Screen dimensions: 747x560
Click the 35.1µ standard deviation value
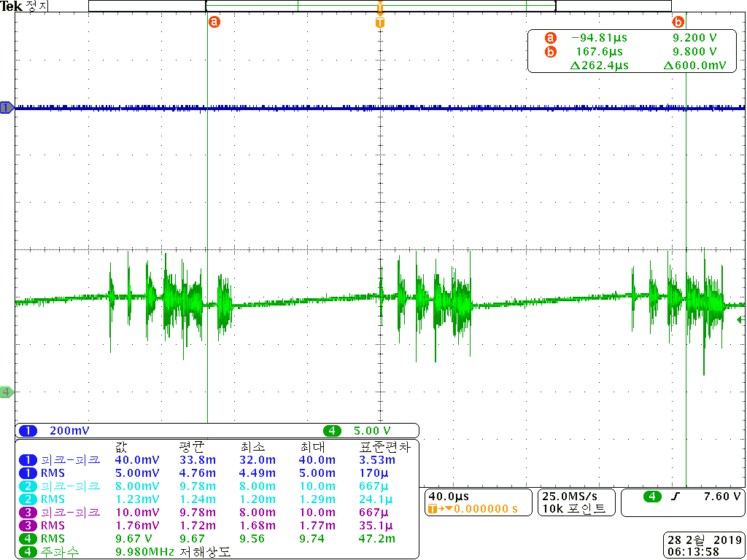click(376, 526)
